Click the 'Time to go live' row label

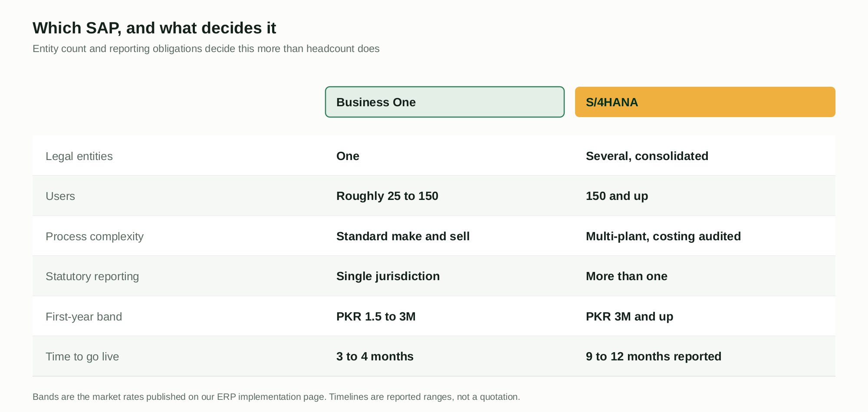pyautogui.click(x=82, y=356)
